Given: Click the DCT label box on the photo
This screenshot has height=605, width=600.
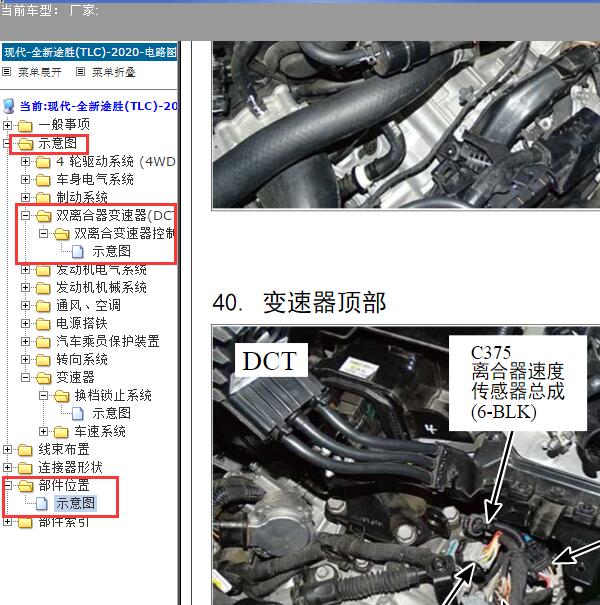Looking at the screenshot, I should coord(271,360).
